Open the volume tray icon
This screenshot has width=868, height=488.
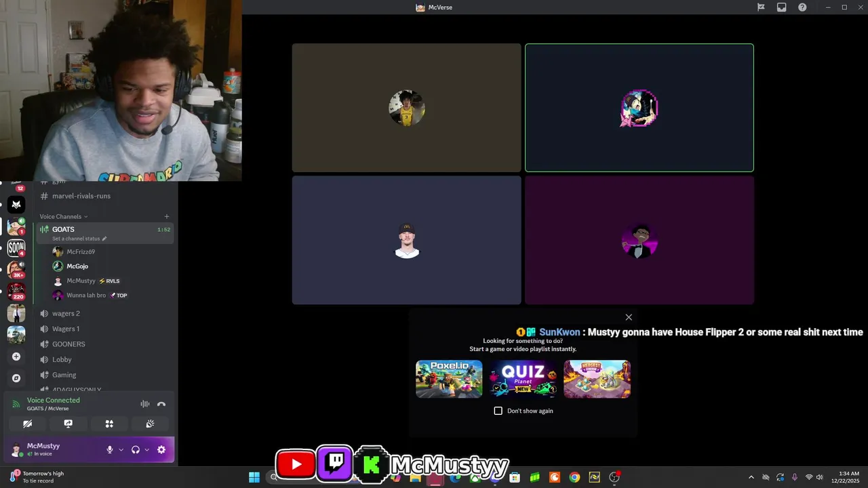click(820, 477)
